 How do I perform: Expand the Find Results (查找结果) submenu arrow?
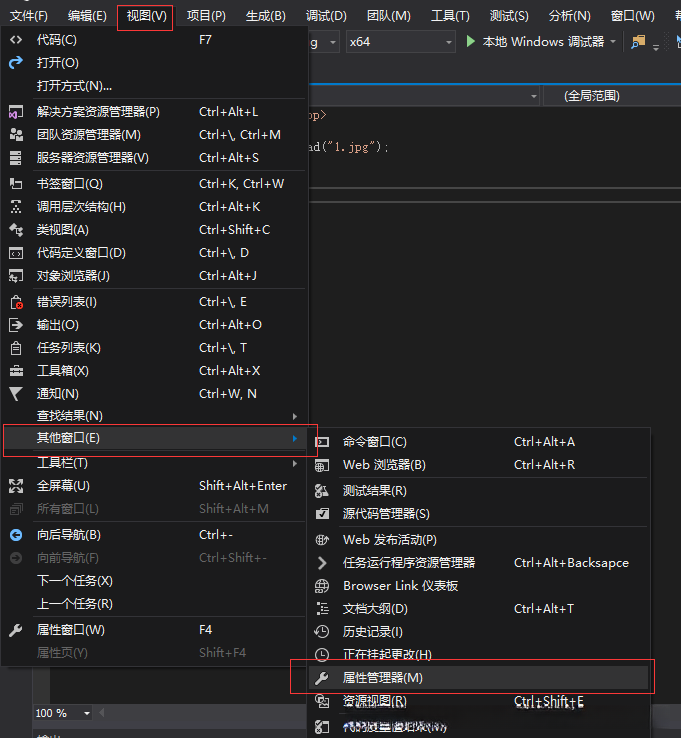pos(295,416)
